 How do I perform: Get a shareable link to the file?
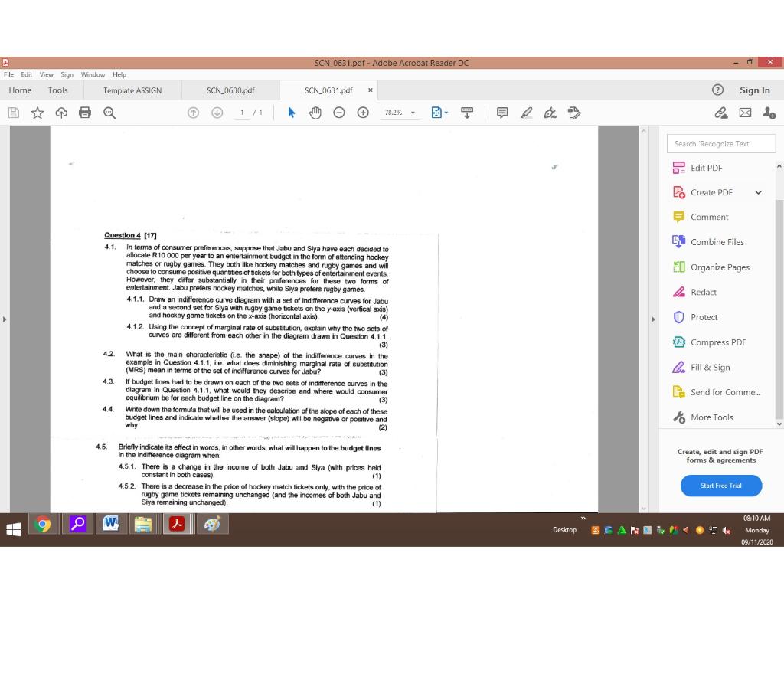click(x=720, y=113)
